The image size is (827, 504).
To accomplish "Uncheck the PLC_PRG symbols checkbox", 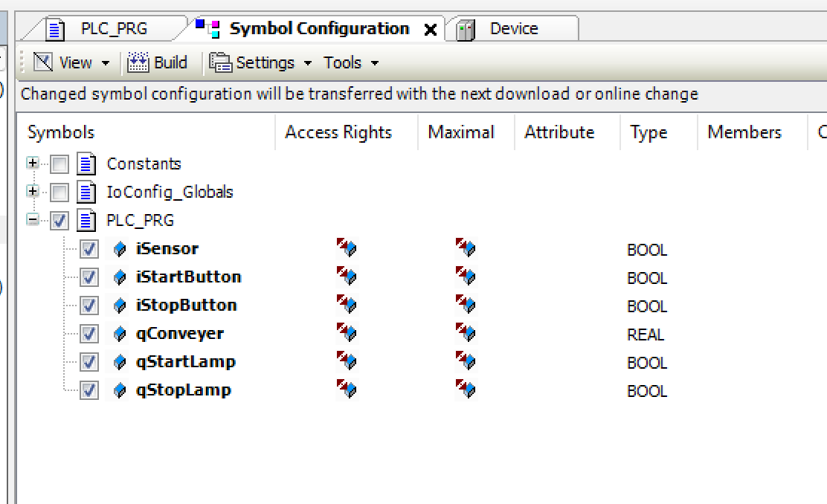I will click(x=59, y=220).
